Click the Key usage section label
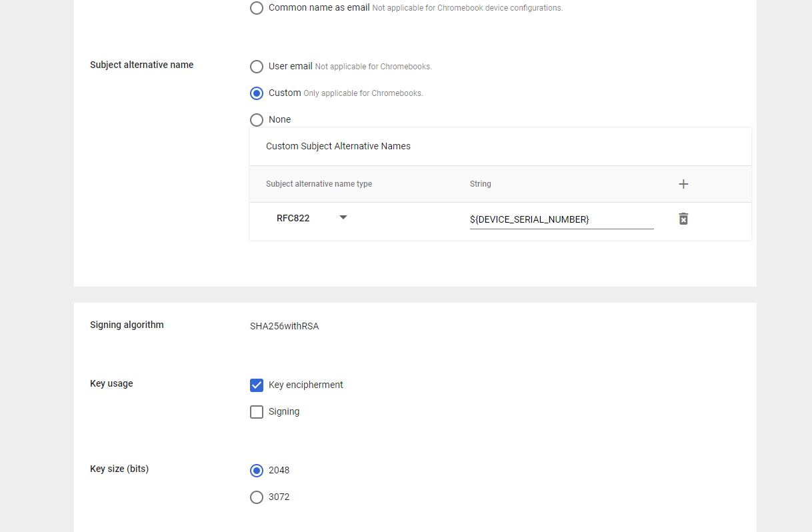The height and width of the screenshot is (532, 812). (x=111, y=383)
